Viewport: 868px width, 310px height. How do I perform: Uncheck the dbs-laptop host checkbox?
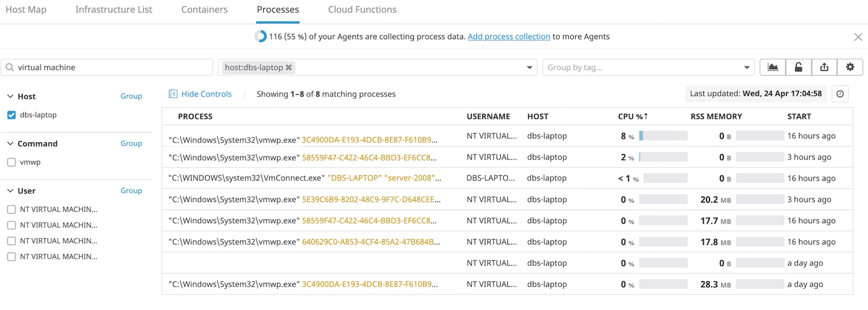click(11, 115)
